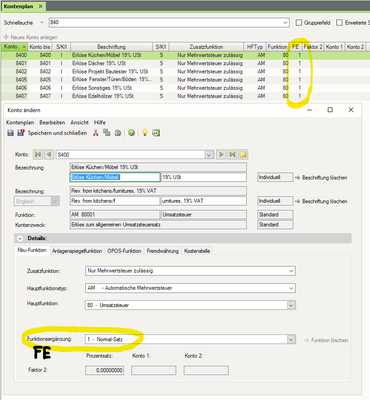The width and height of the screenshot is (370, 400).
Task: Open the Hauptfunktion dropdown
Action: [291, 305]
